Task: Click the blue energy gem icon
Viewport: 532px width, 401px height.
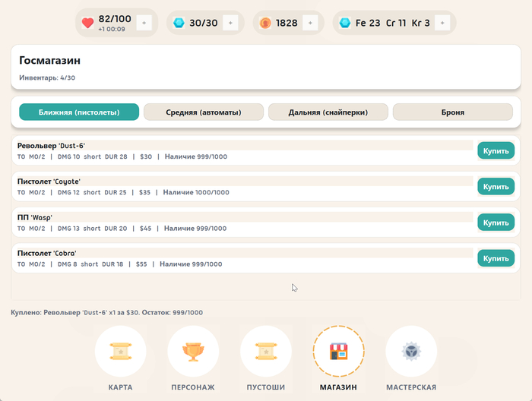Action: pyautogui.click(x=179, y=23)
